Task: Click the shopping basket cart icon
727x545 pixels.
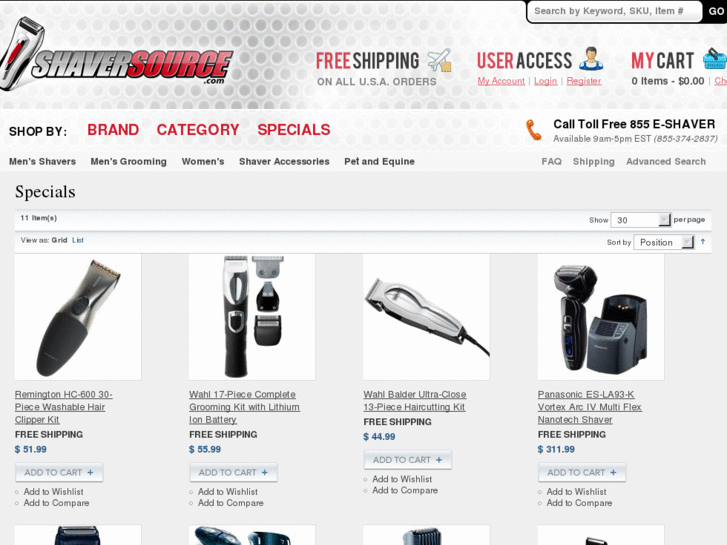Action: 715,59
